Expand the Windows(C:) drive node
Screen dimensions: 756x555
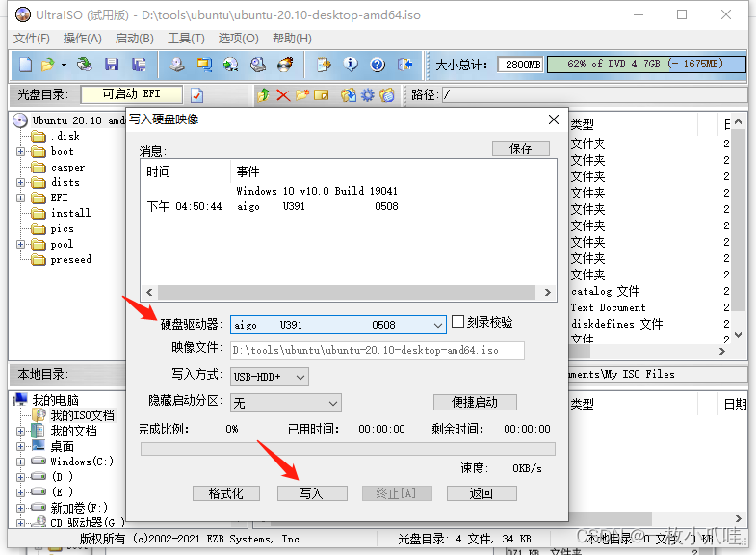point(20,462)
